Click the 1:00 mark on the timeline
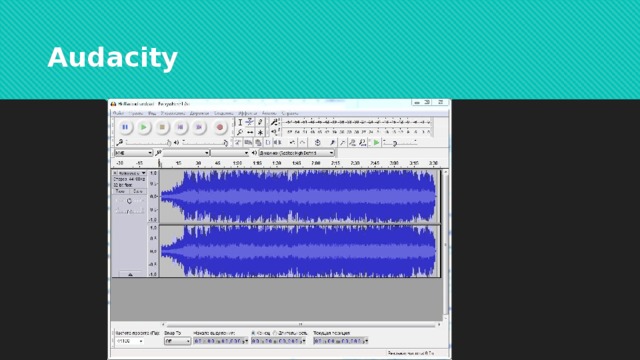Screen dimensions: 640x360 (237, 163)
